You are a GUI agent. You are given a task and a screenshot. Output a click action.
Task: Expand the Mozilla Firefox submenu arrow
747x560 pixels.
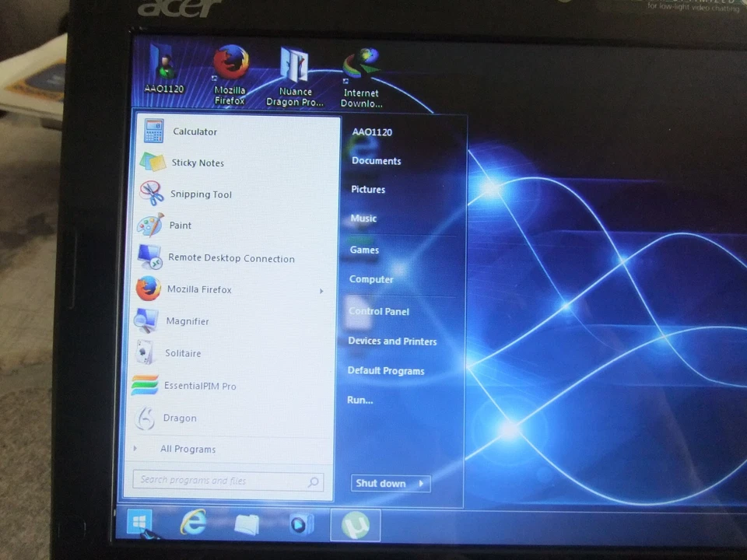click(x=321, y=289)
